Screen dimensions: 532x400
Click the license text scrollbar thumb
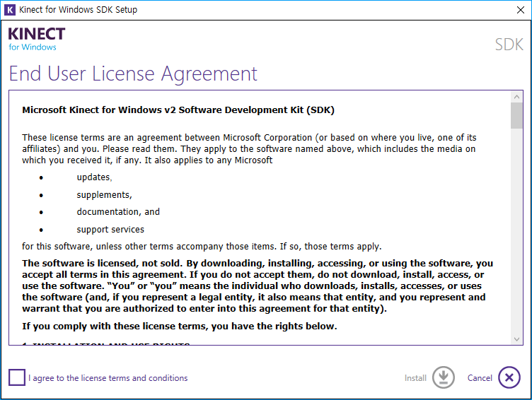(x=516, y=116)
